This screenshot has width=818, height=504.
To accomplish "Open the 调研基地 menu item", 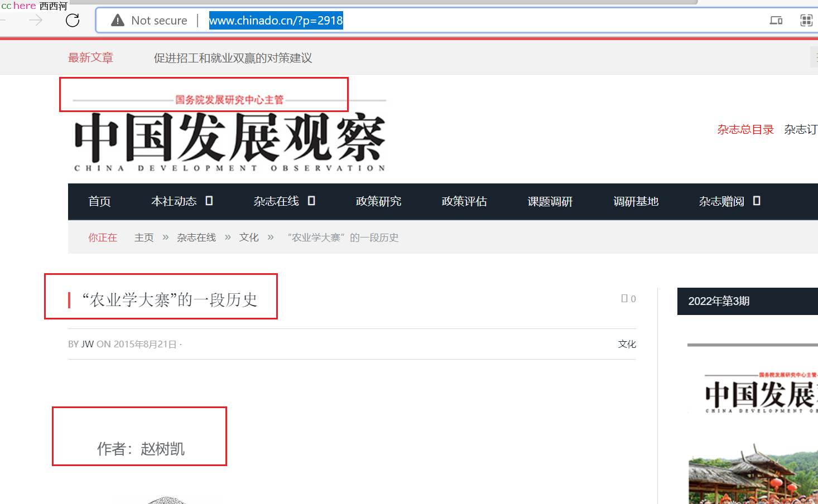I will [x=636, y=201].
